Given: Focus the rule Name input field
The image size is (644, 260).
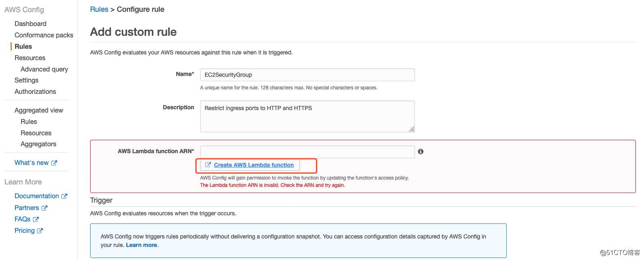Looking at the screenshot, I should (307, 75).
